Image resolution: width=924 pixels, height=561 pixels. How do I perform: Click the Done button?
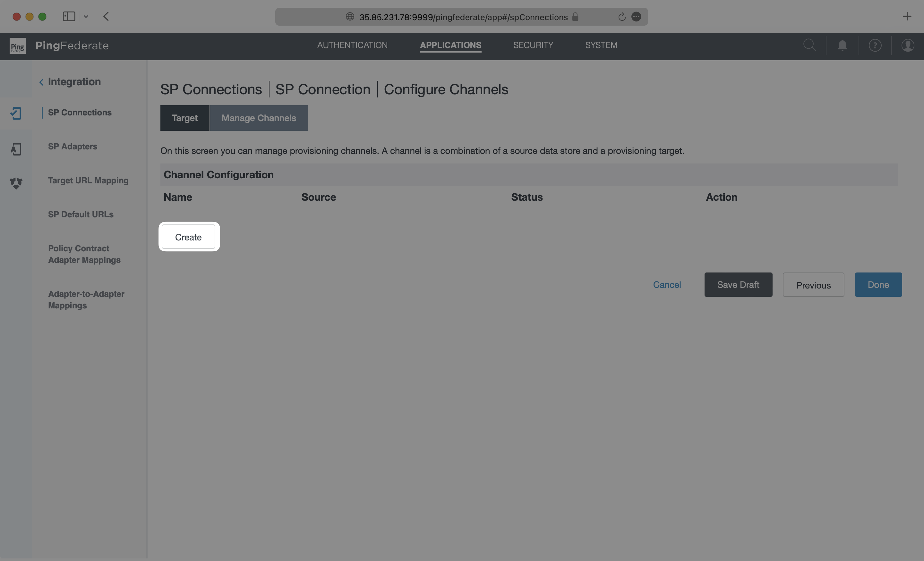(x=878, y=284)
